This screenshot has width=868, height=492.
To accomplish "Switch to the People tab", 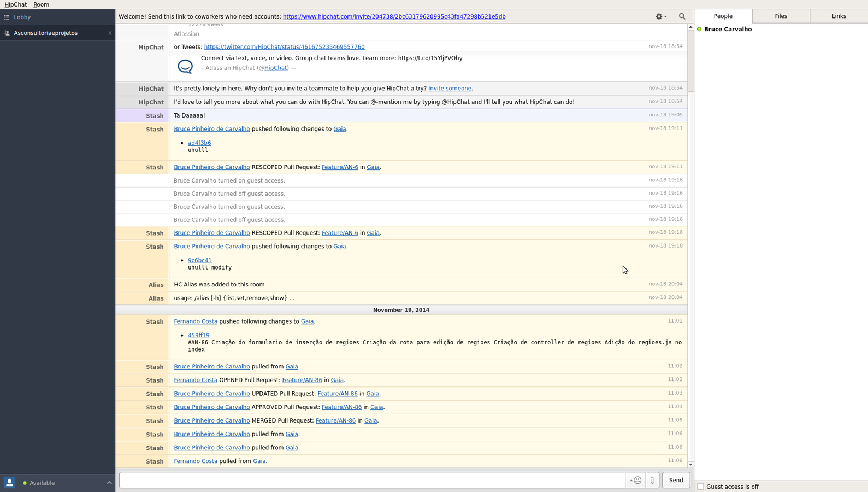I will pos(723,16).
